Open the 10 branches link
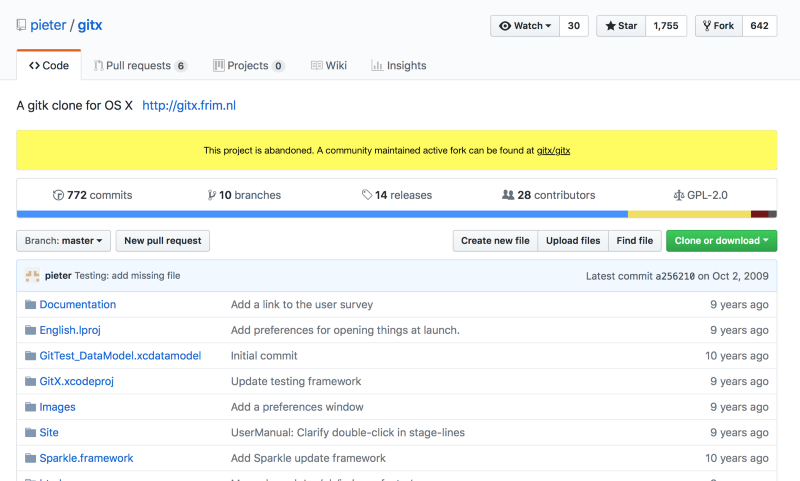The image size is (800, 481). pyautogui.click(x=244, y=195)
